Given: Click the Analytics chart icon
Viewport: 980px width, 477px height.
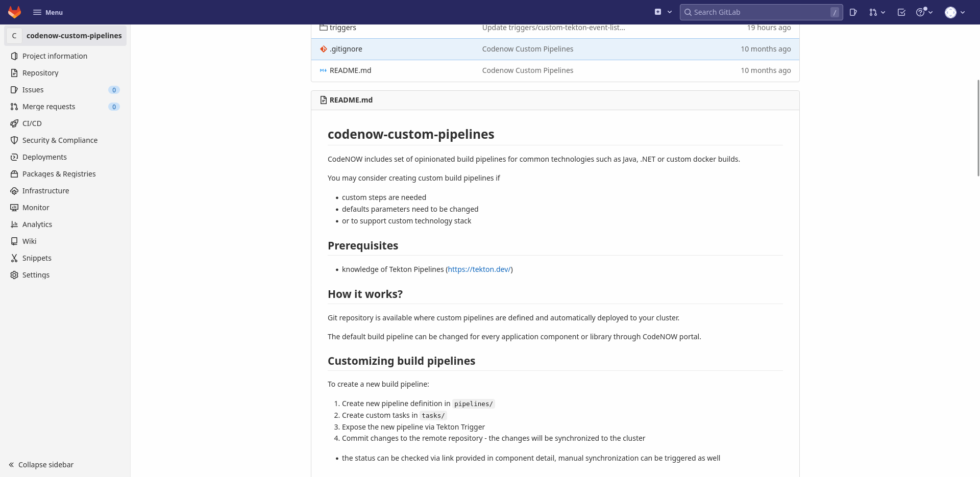Looking at the screenshot, I should coord(14,224).
